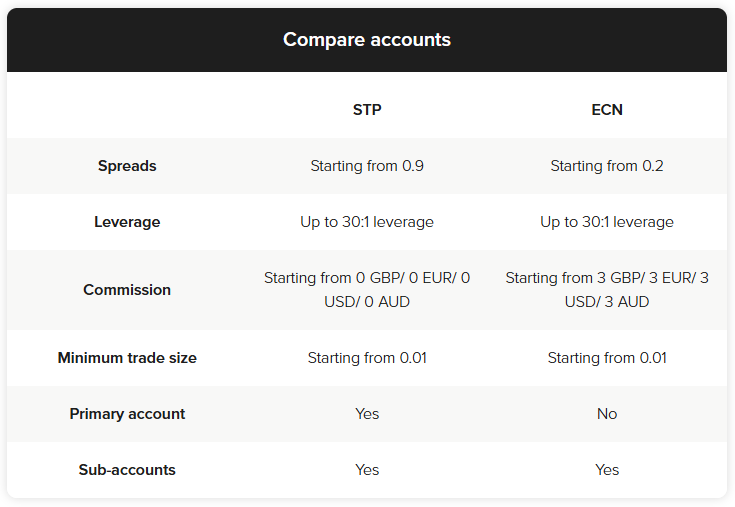Click the Primary account row label
The width and height of the screenshot is (735, 507).
(127, 414)
